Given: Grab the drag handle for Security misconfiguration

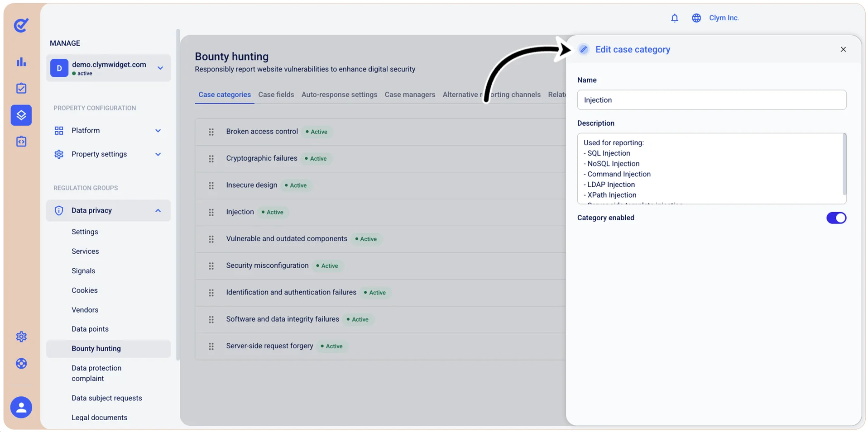Looking at the screenshot, I should [x=211, y=266].
